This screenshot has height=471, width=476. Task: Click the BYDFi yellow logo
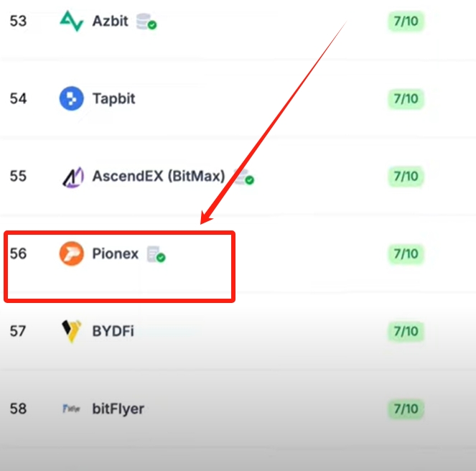coord(71,331)
